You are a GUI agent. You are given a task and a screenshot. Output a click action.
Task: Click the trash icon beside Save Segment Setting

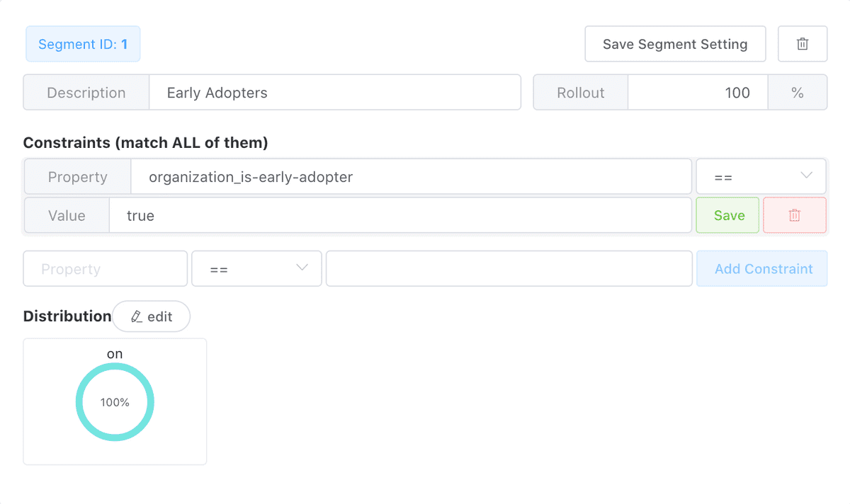tap(803, 44)
